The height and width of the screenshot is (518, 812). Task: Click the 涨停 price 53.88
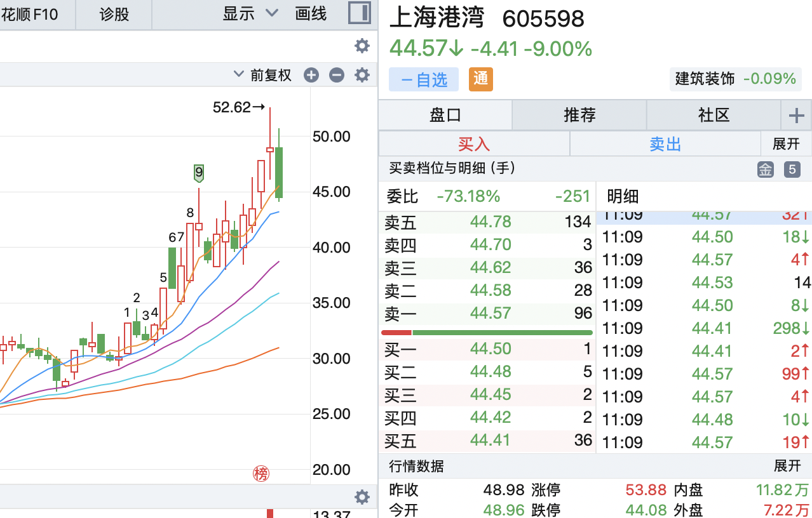coord(646,490)
